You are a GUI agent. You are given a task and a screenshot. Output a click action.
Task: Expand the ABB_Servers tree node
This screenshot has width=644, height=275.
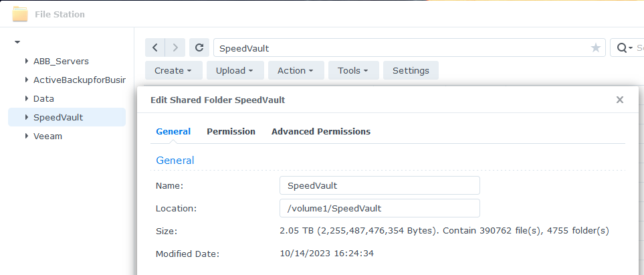[27, 62]
